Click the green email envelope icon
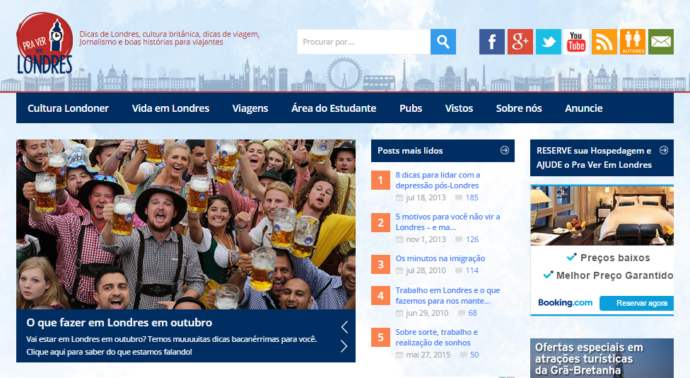Image resolution: width=690 pixels, height=378 pixels. tap(661, 42)
